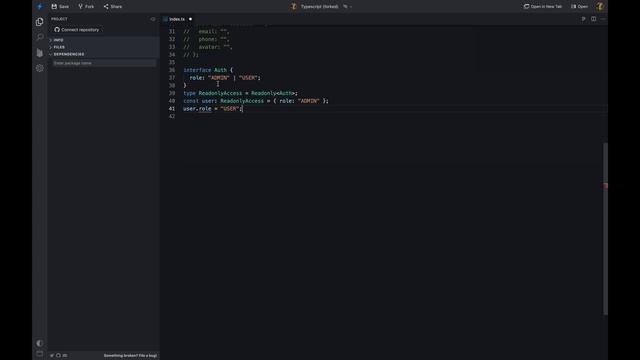Click the format document icon in the editor toolbar
Screen dimensions: 640x360
click(x=583, y=19)
